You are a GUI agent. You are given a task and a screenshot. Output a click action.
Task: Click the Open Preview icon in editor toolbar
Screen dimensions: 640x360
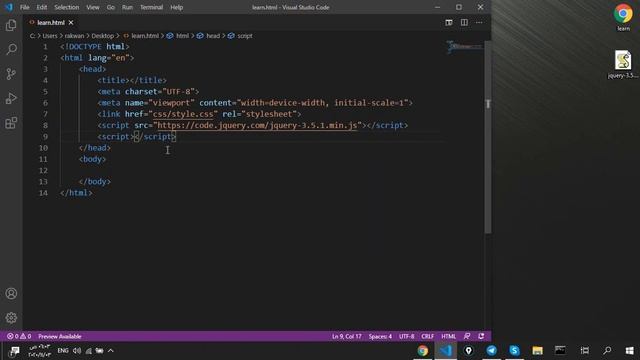coord(449,22)
